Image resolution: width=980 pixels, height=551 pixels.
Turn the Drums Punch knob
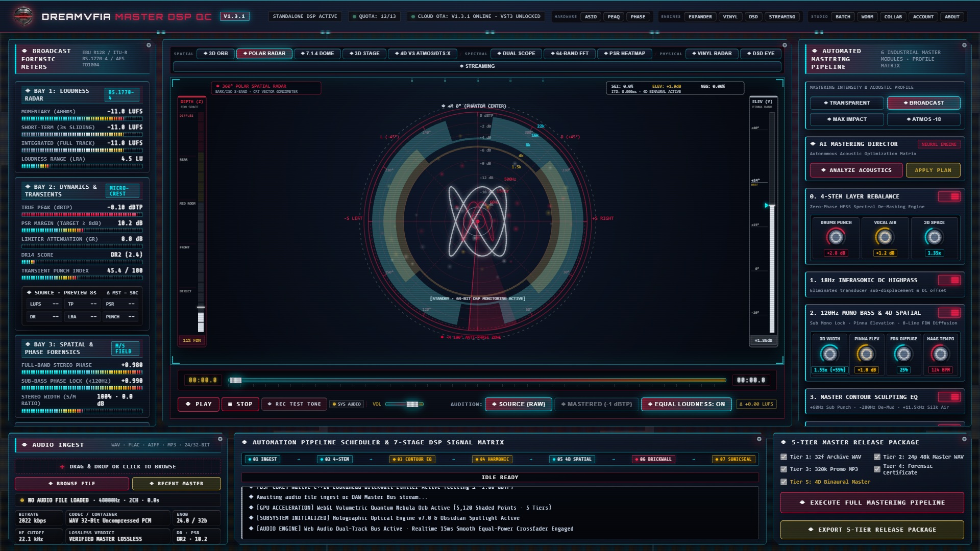click(x=836, y=237)
